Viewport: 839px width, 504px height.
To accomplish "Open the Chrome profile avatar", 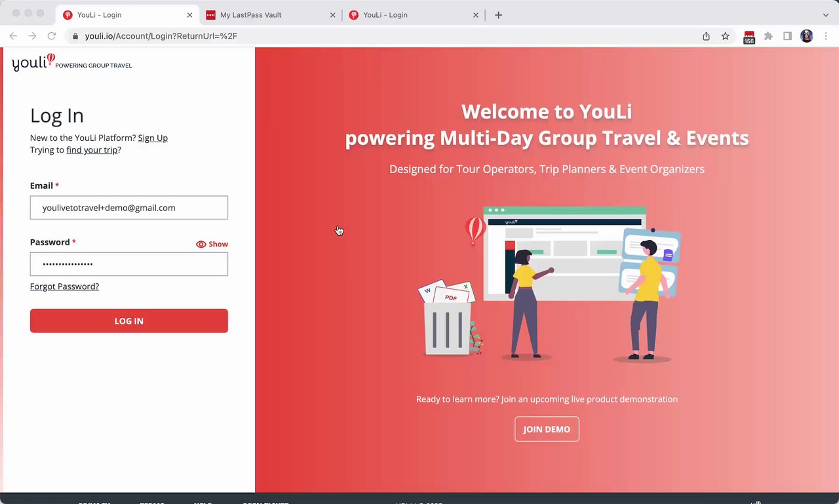I will 807,36.
